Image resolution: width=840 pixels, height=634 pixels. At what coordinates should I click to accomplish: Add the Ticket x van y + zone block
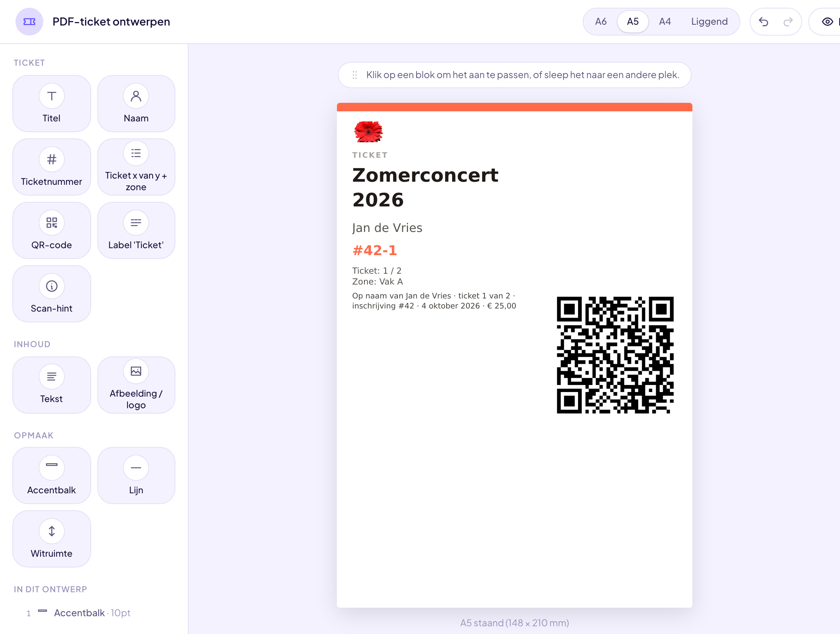(x=136, y=167)
